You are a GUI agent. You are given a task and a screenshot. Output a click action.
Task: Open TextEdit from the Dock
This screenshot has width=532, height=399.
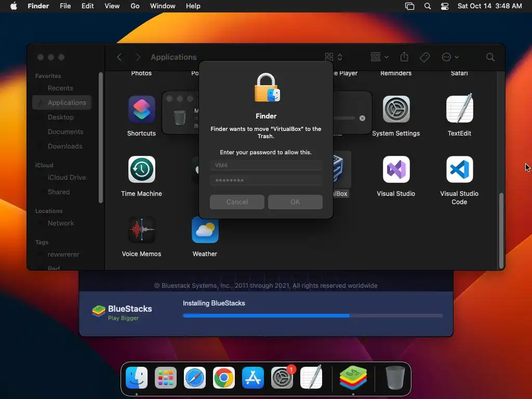(x=311, y=377)
